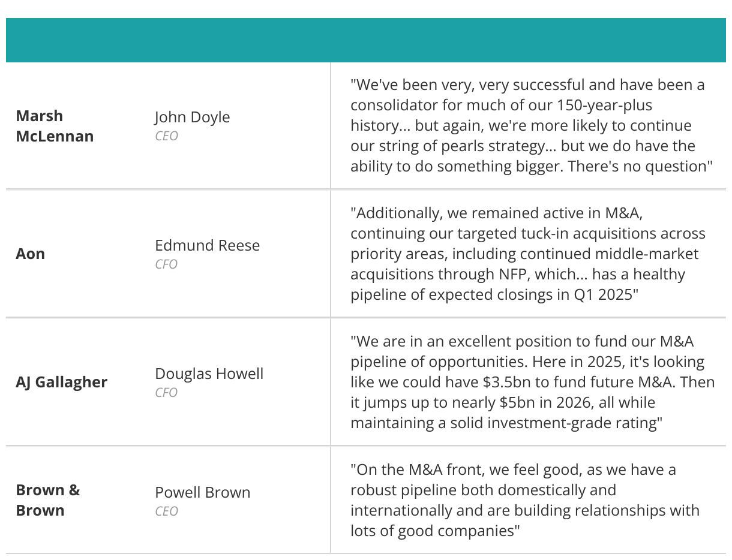The height and width of the screenshot is (560, 732).
Task: Click the AJ Gallagher $3.5bn M&A quote
Action: click(533, 382)
